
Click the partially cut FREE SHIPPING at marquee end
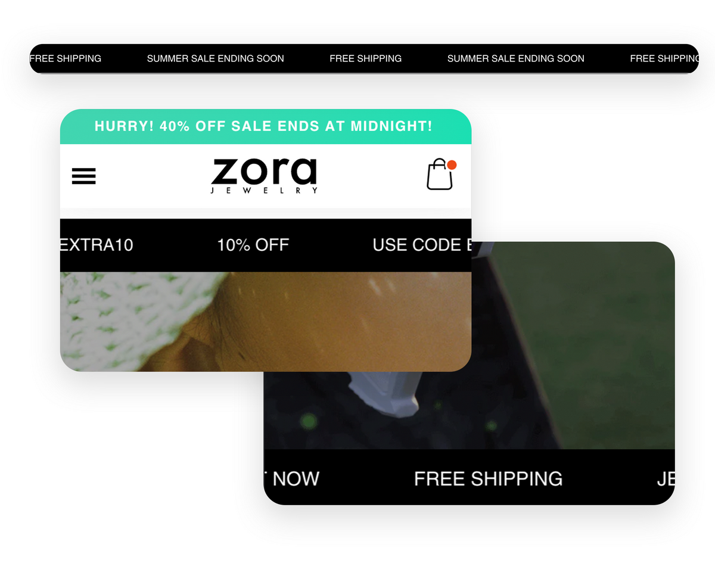click(664, 58)
